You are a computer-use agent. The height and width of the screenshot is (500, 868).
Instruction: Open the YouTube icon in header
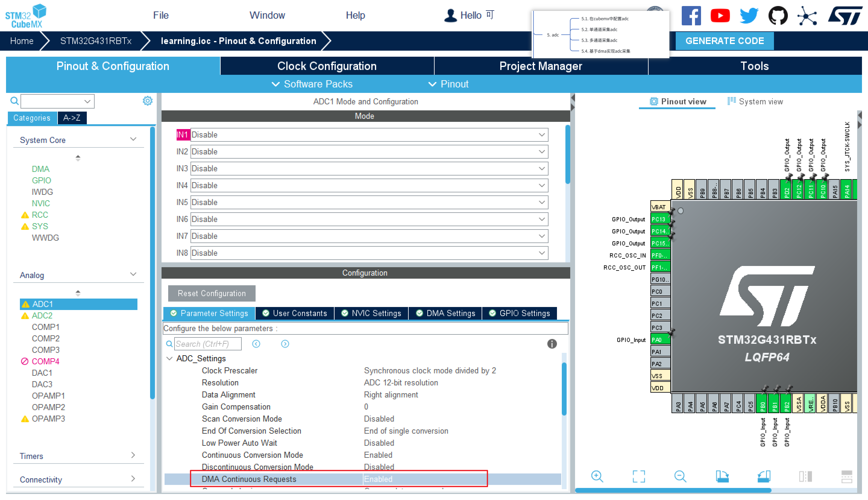tap(720, 16)
